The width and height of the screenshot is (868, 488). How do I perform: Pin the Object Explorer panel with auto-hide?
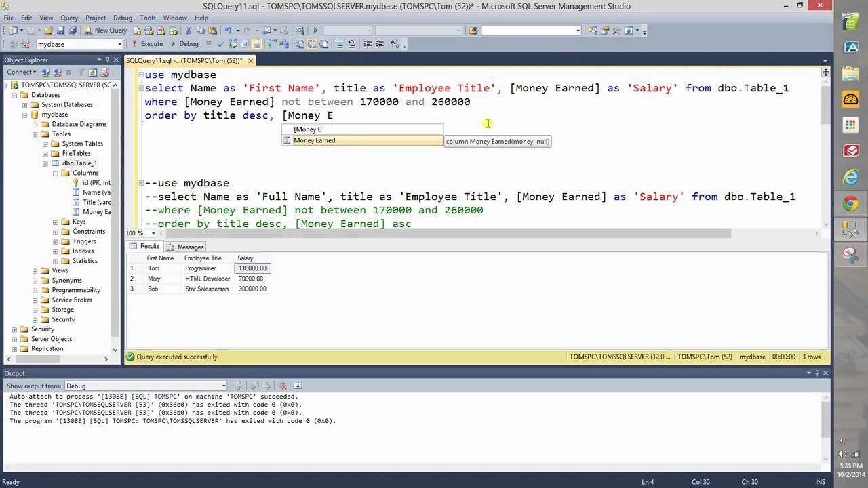108,60
